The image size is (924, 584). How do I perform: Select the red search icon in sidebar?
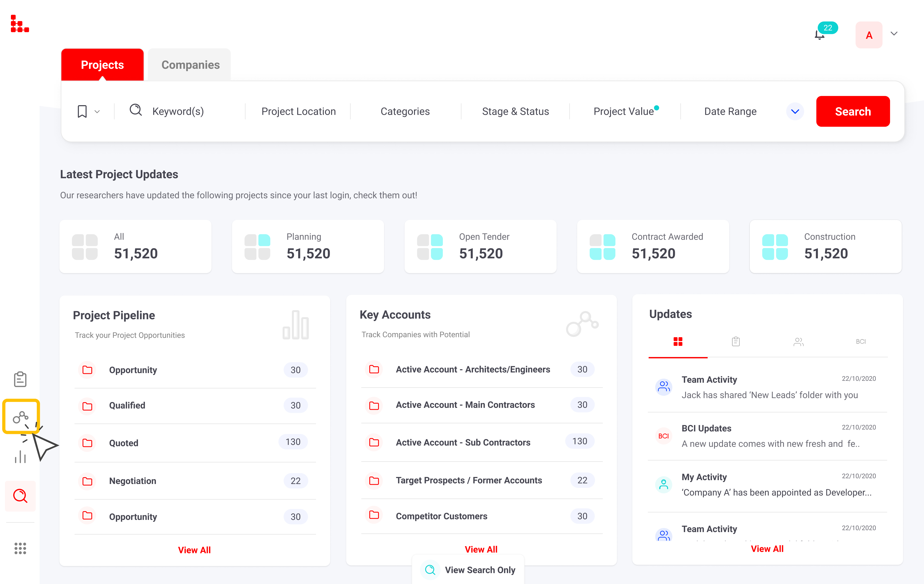coord(20,496)
